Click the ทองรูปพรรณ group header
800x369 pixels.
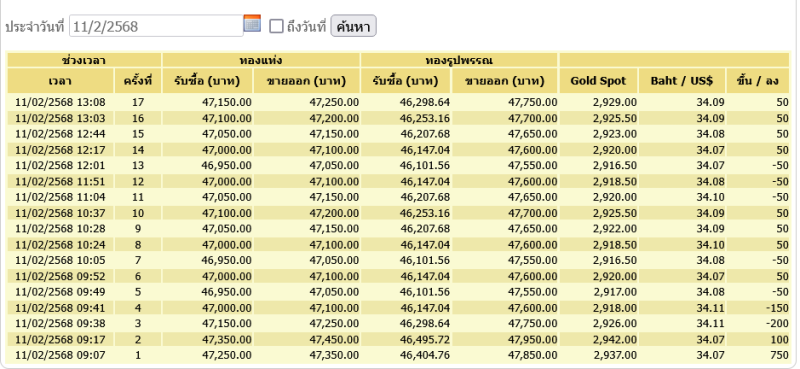459,60
